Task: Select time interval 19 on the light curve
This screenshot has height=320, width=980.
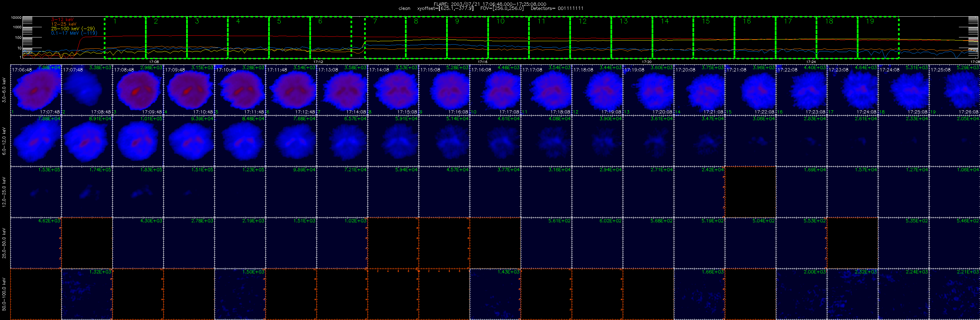Action: [x=878, y=37]
